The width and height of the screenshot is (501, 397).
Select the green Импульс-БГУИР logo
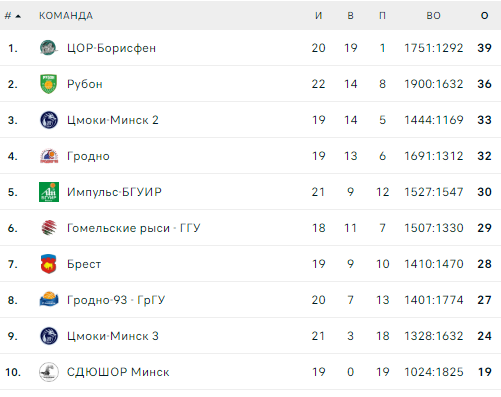[x=49, y=192]
